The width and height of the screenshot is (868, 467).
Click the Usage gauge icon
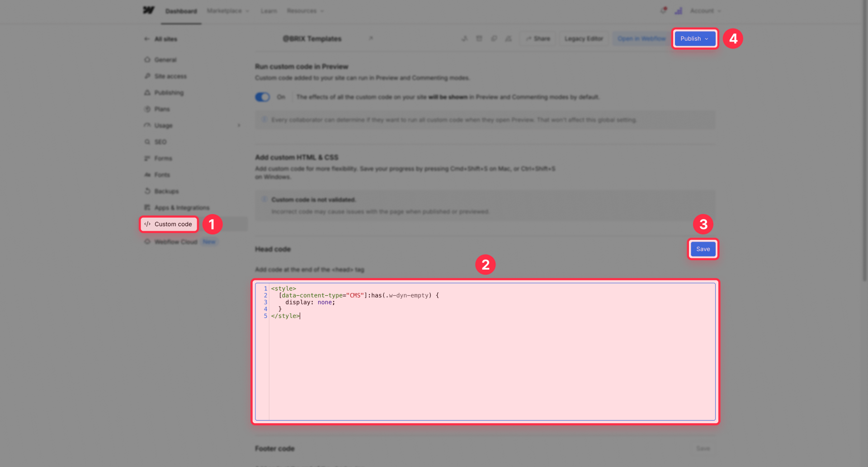[147, 125]
